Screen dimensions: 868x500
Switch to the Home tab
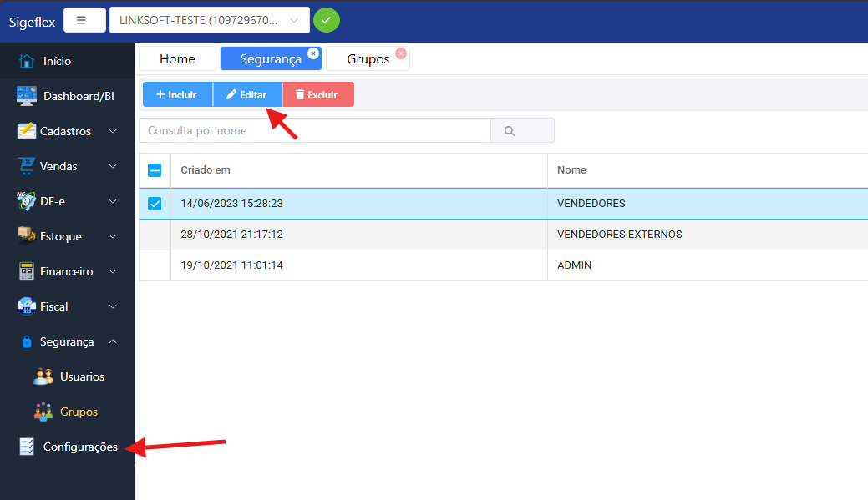click(177, 59)
